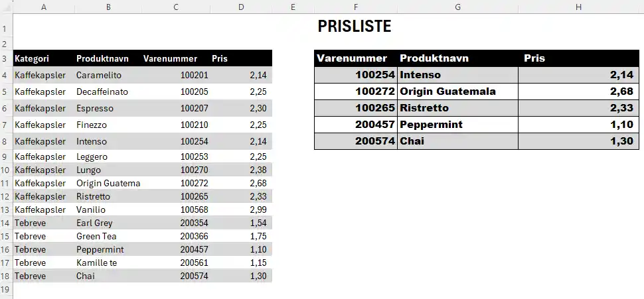The image size is (644, 299).
Task: Click 200457 in the right-hand table
Action: click(x=374, y=125)
